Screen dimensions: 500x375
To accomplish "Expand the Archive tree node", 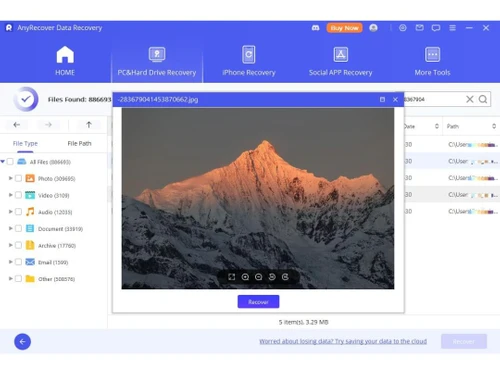I will coord(10,245).
